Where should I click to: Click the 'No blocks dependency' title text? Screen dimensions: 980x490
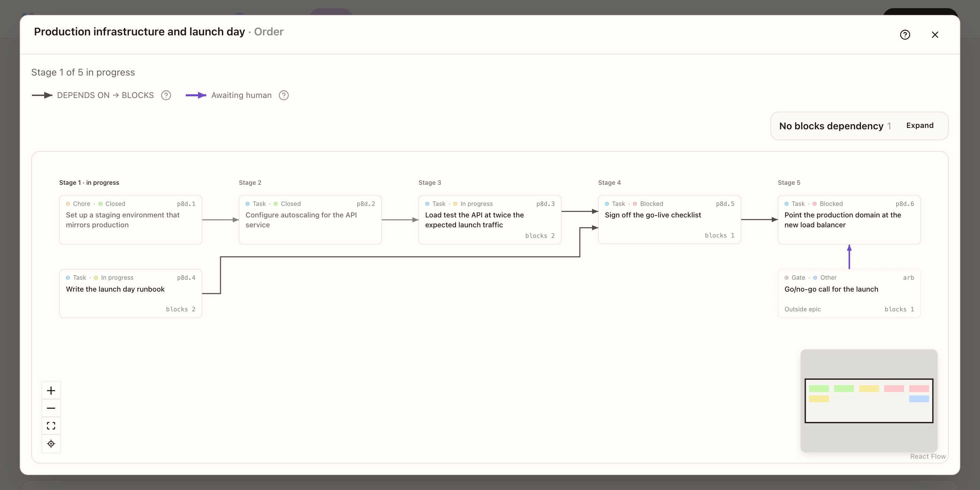[x=831, y=126]
